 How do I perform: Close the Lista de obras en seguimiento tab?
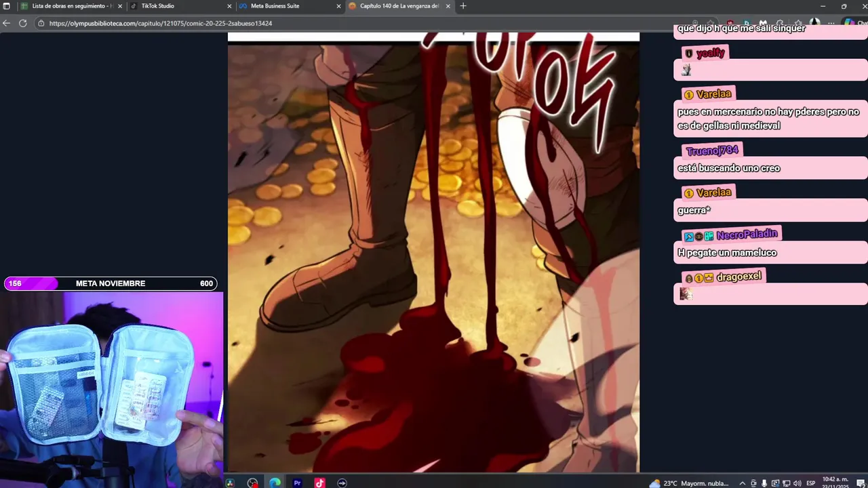120,6
